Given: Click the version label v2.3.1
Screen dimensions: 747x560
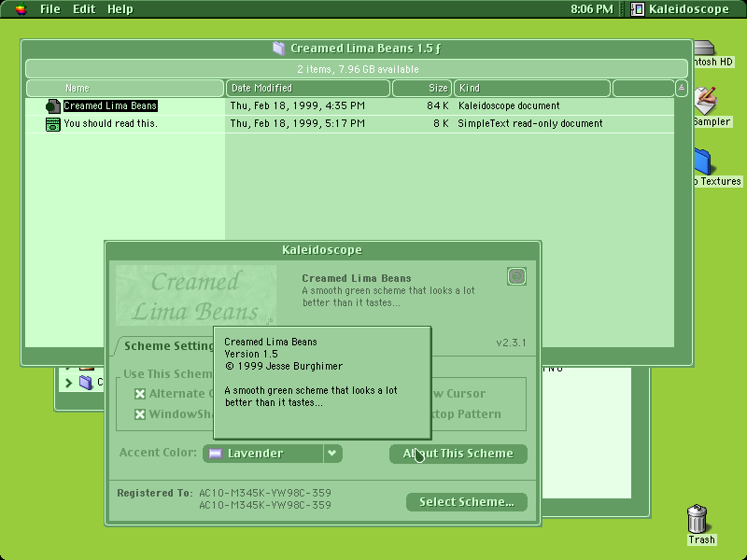Looking at the screenshot, I should (x=511, y=343).
